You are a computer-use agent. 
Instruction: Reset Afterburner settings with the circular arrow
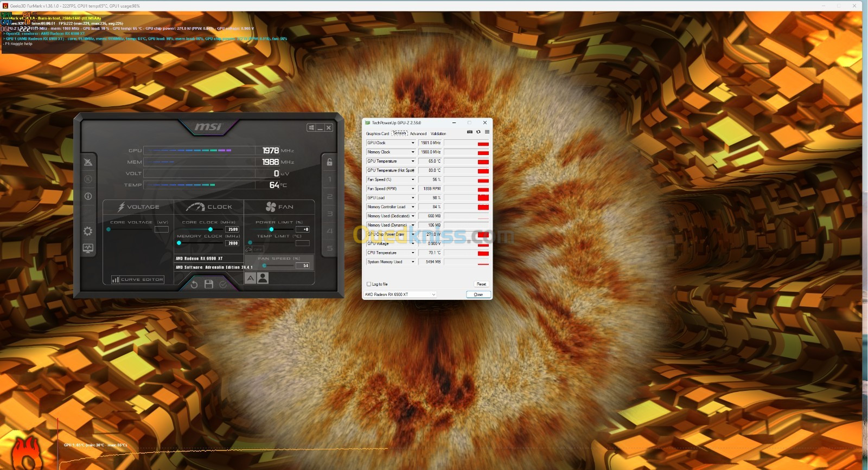coord(194,284)
